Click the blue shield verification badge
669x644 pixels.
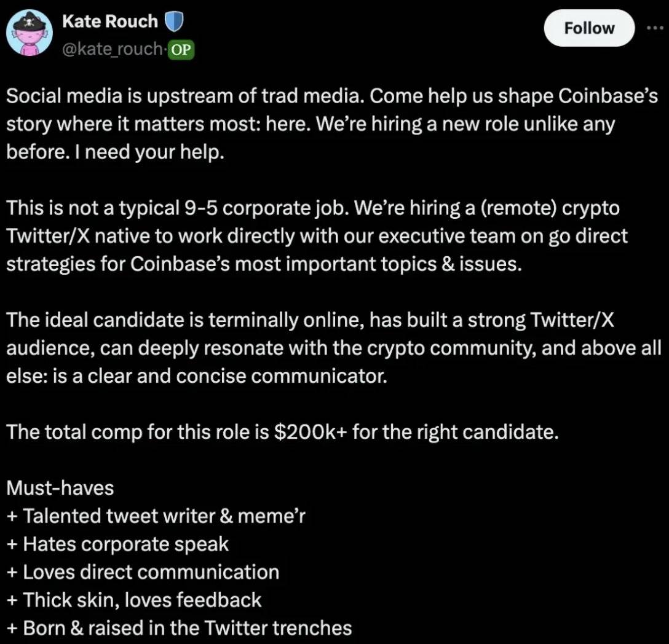[x=175, y=22]
